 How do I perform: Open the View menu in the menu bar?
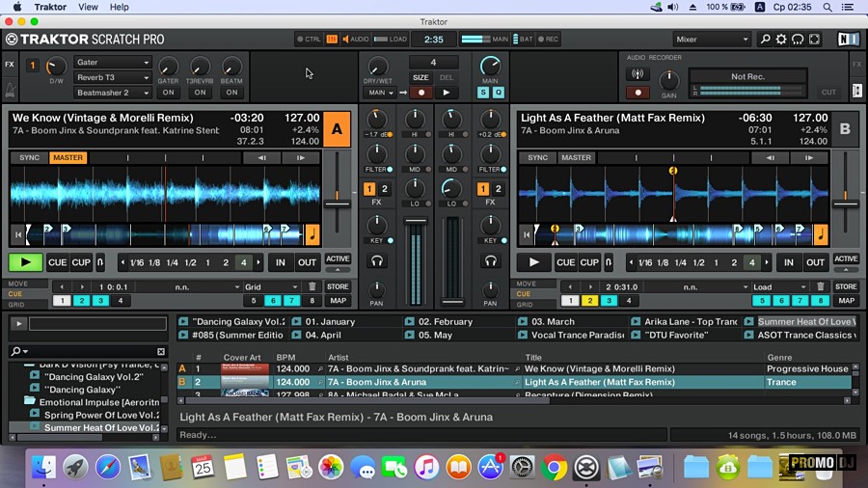point(88,7)
